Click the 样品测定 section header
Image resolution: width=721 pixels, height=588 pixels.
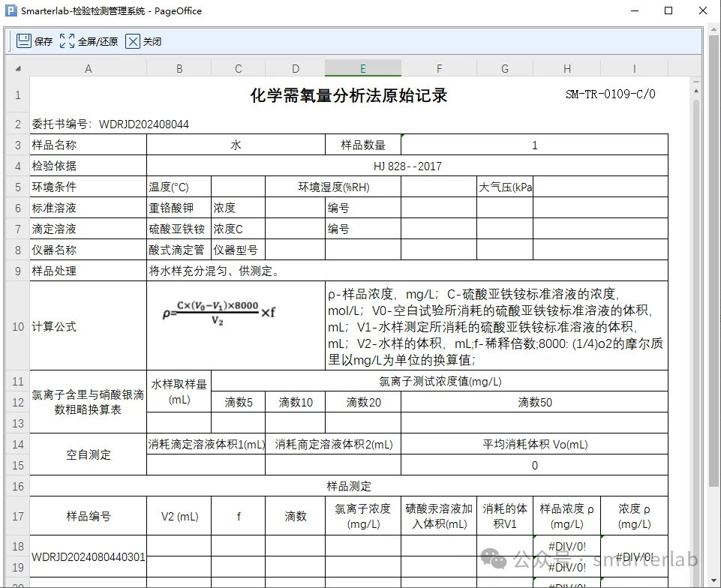349,486
